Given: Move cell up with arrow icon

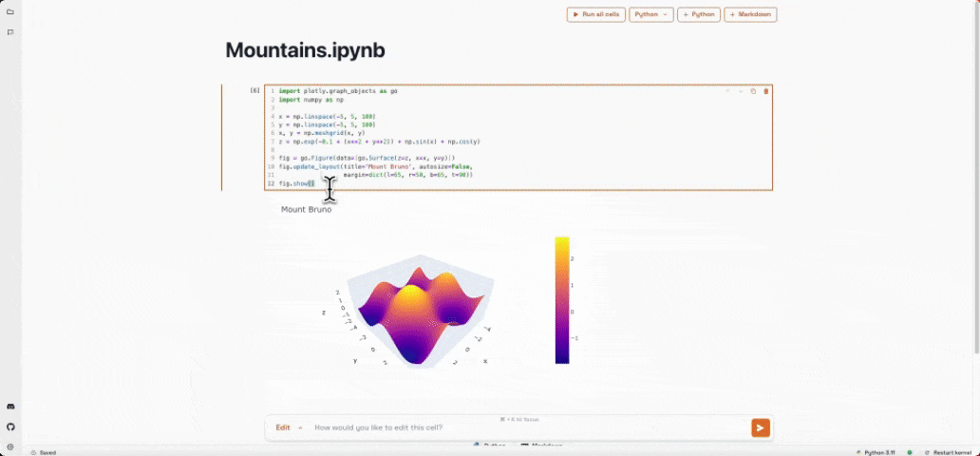Looking at the screenshot, I should coord(727,91).
